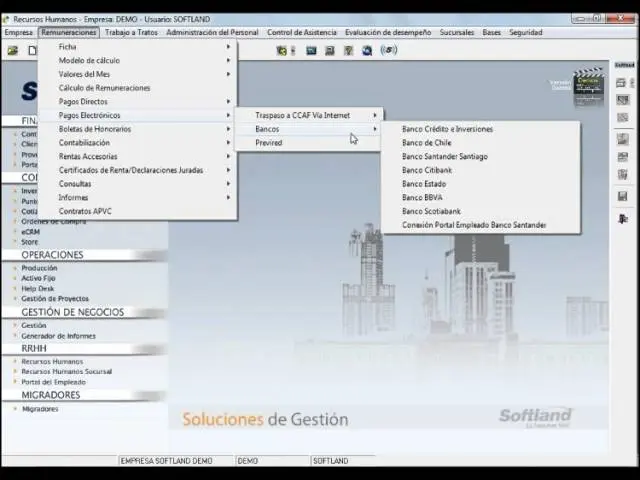Open the Empresa menu

18,32
